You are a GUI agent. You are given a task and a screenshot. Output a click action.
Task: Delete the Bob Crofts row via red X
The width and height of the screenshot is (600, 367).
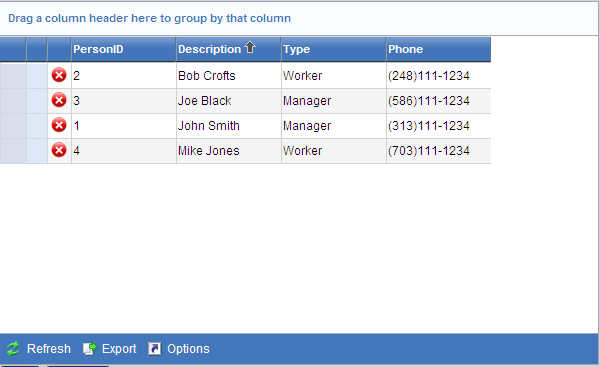(59, 75)
